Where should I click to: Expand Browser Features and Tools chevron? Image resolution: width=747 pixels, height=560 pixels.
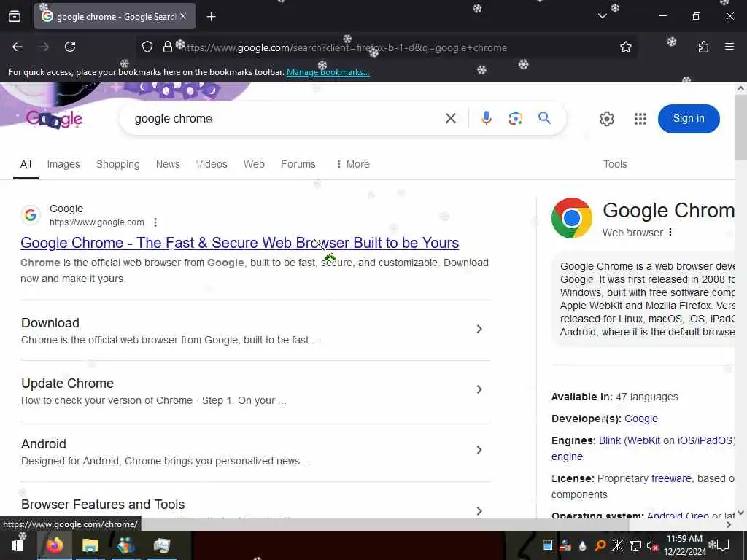tap(479, 511)
